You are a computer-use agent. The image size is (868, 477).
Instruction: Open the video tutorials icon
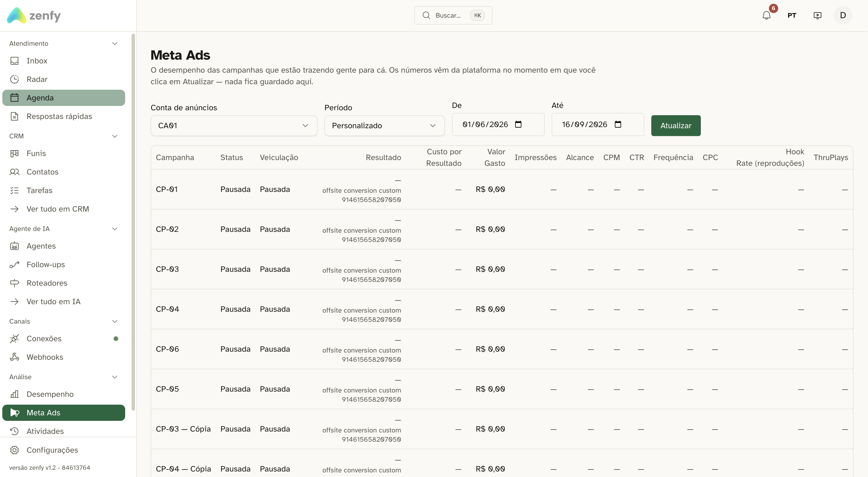click(x=818, y=15)
